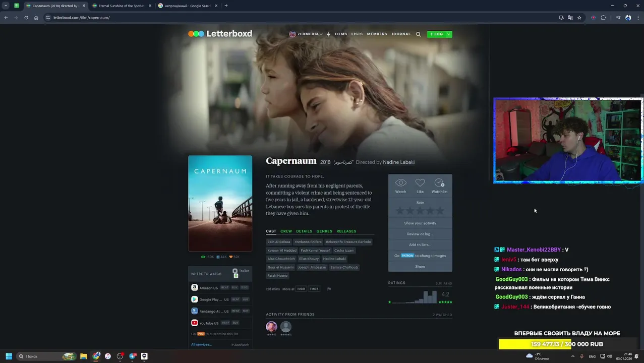
Task: Click the first friend's avatar
Action: (x=271, y=326)
